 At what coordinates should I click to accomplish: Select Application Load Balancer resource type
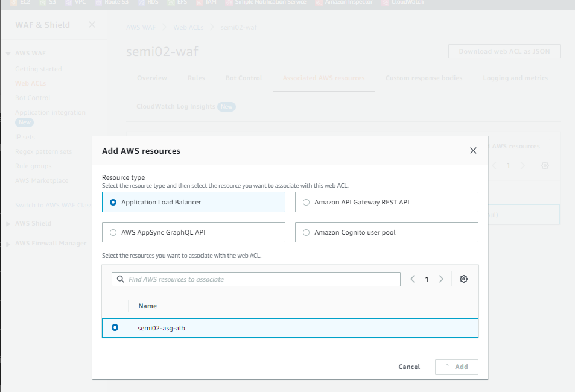click(x=194, y=202)
